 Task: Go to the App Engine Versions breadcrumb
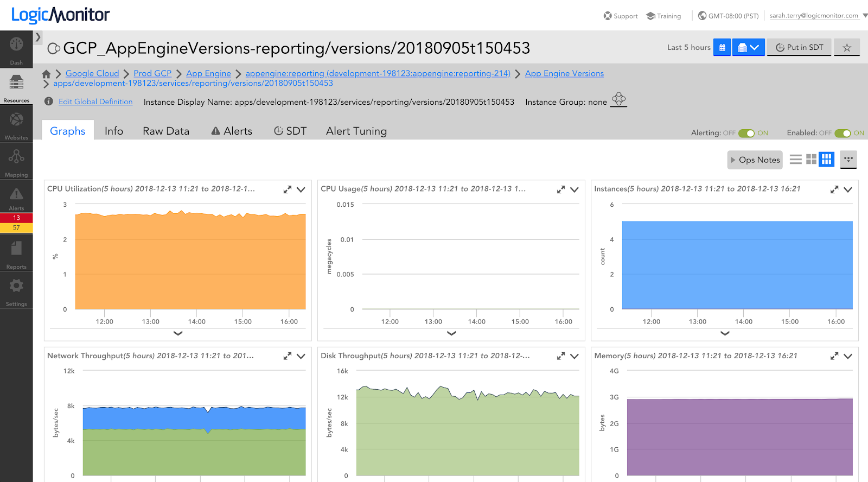564,73
